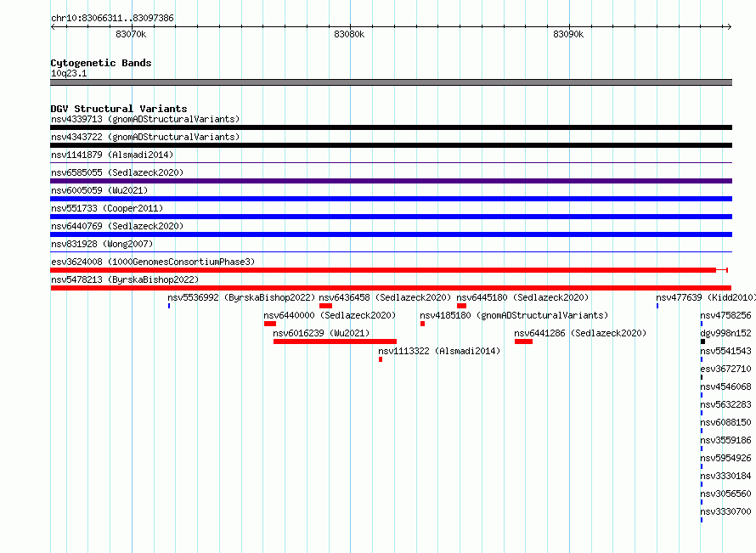Click the red nsv6441286 (Sedlazeck2020) bar
756x553 pixels.
(x=523, y=341)
